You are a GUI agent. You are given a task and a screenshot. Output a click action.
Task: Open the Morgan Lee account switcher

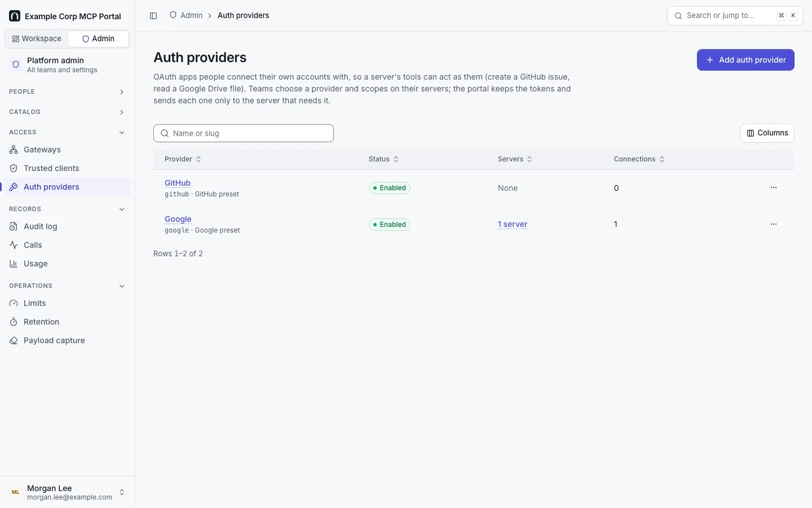[x=67, y=492]
